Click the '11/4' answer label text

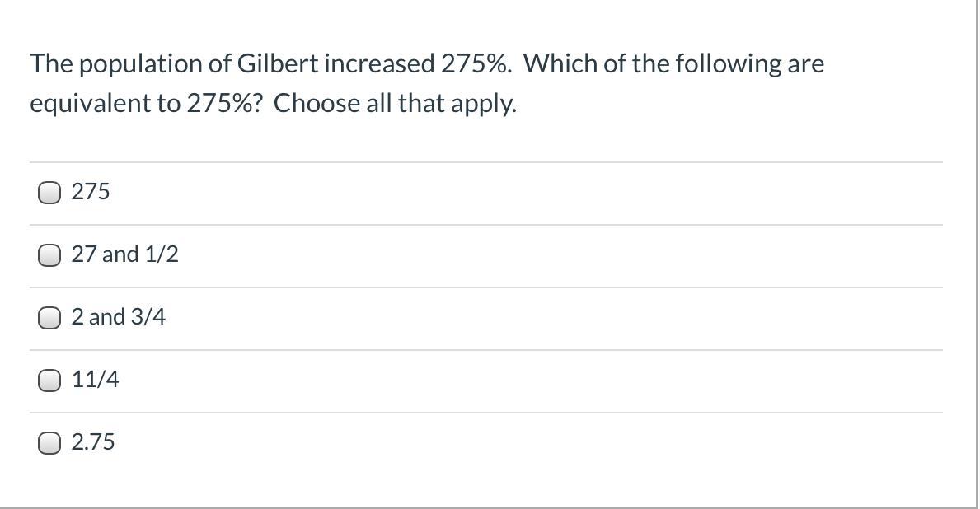pos(95,379)
